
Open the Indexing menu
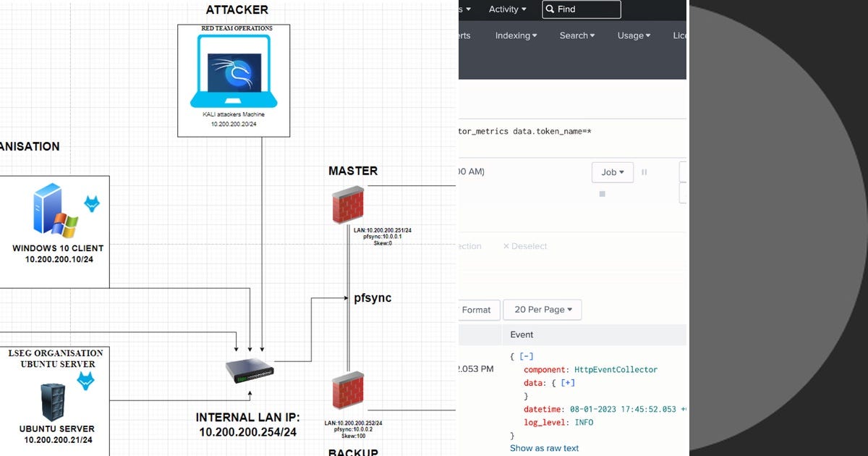click(x=514, y=35)
